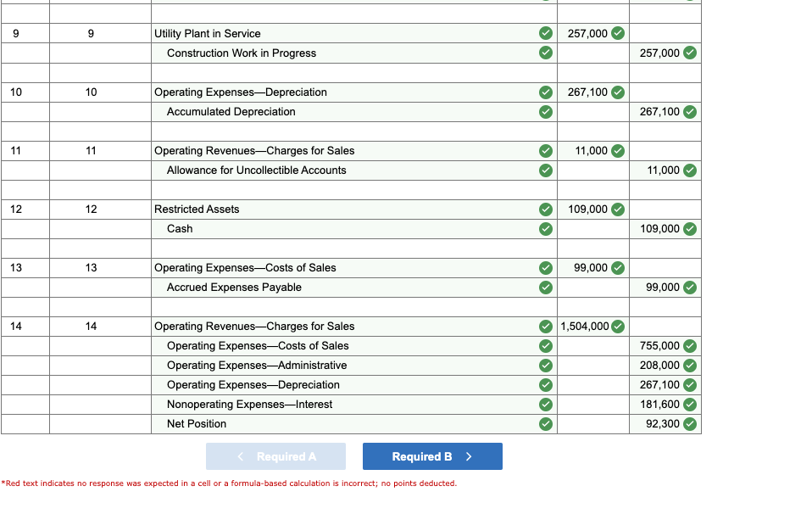The image size is (812, 514).
Task: Select Allowance for Uncollectible Accounts cell
Action: click(354, 170)
